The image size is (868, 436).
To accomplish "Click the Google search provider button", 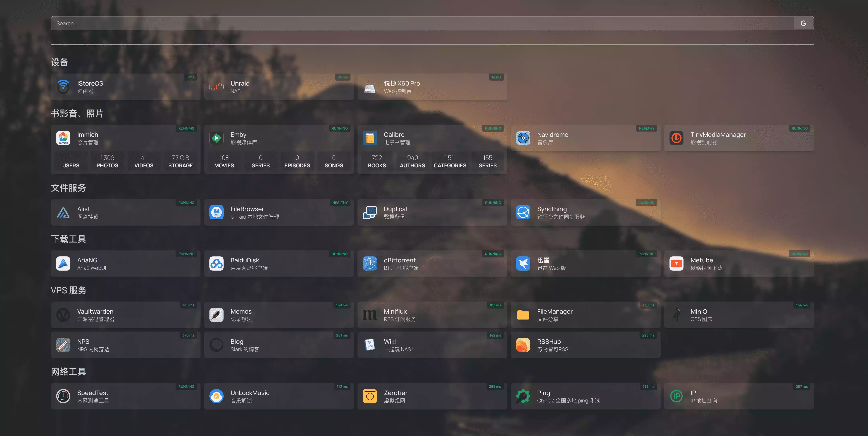I will pyautogui.click(x=803, y=23).
